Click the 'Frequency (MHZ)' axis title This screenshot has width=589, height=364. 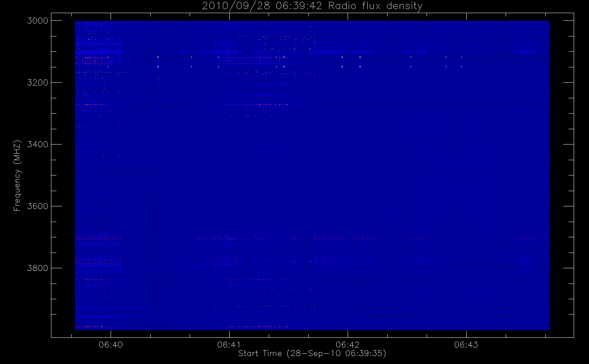tap(17, 175)
